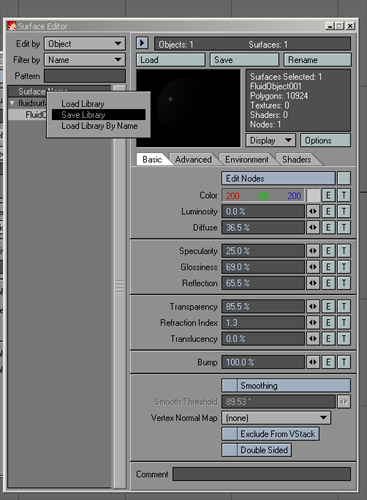Image resolution: width=367 pixels, height=500 pixels.
Task: Switch to the Basic tab
Action: tap(152, 160)
